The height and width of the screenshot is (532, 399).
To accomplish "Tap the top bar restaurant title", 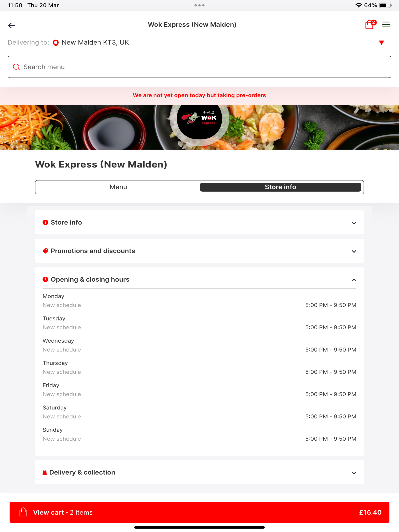I will tap(192, 25).
